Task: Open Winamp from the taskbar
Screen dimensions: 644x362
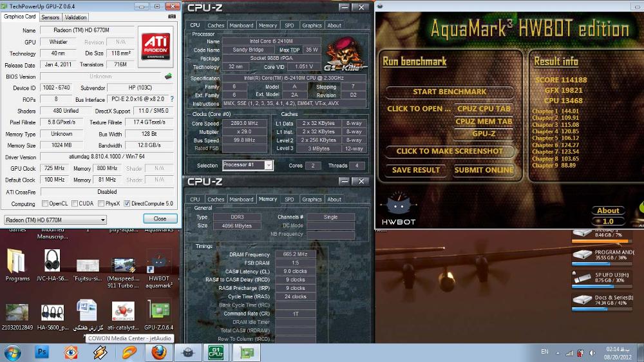Action: pyautogui.click(x=100, y=352)
